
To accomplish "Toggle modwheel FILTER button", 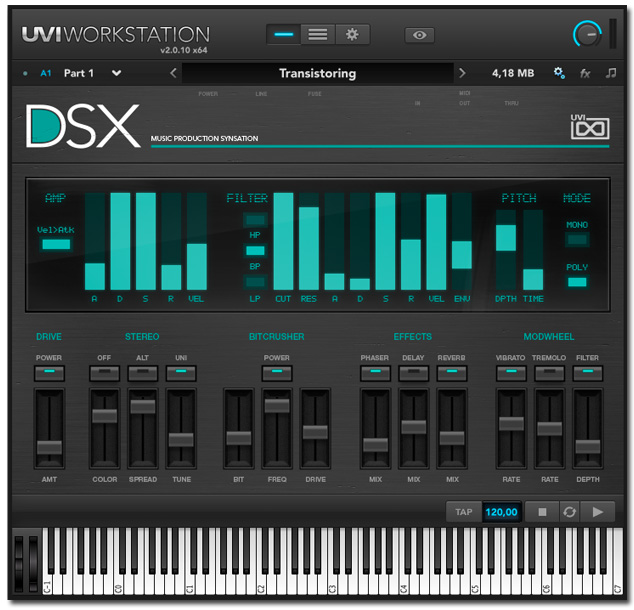I will 588,373.
